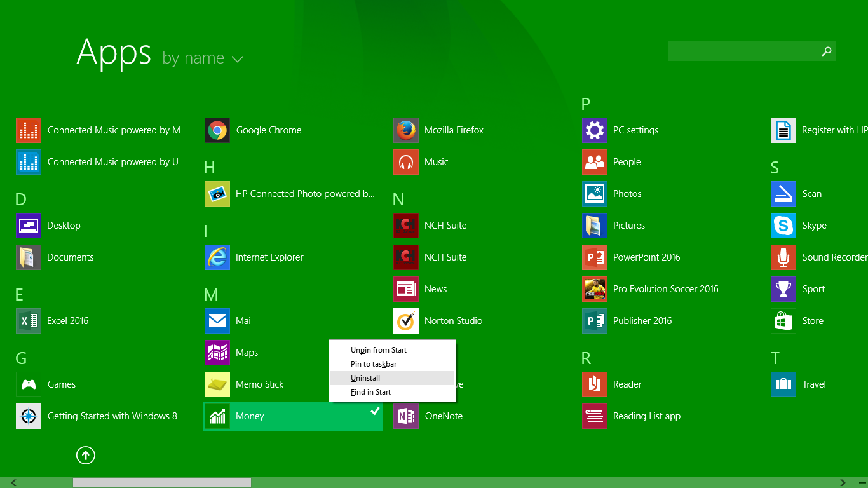Open Pro Evolution Soccer 2016 icon

tap(595, 289)
